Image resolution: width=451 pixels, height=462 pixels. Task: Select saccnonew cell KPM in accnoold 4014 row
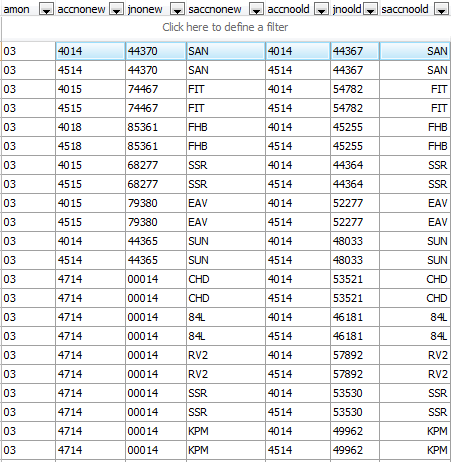pos(226,431)
